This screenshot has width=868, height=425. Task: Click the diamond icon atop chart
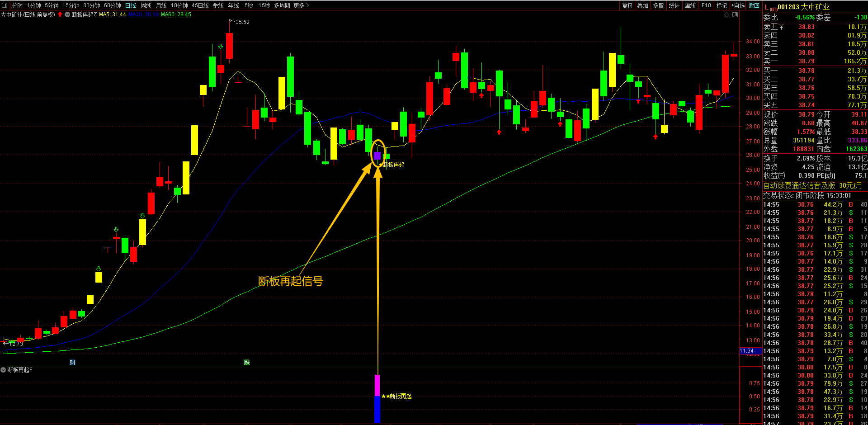click(727, 14)
